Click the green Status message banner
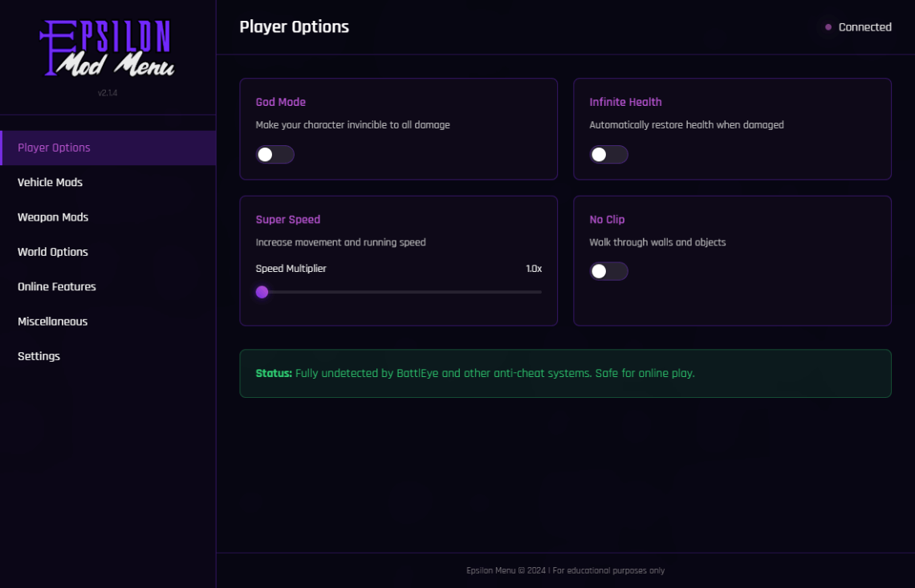Screen dimensions: 915x588 [566, 373]
